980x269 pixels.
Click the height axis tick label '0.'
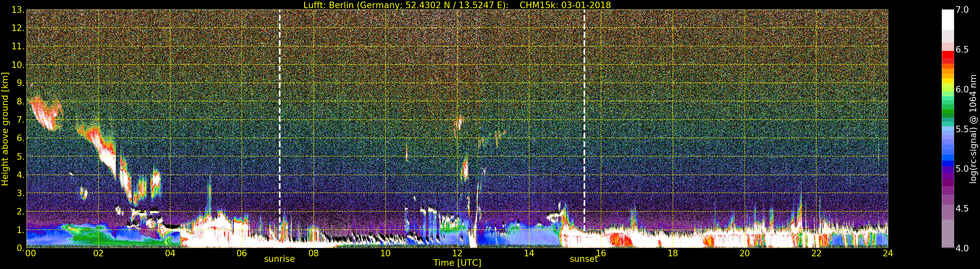tap(20, 248)
